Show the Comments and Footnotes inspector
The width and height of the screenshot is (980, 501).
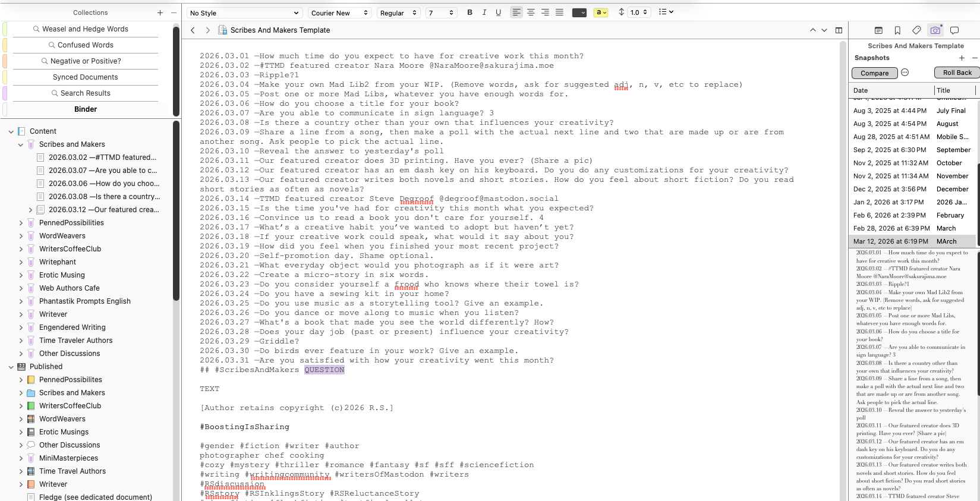click(954, 30)
